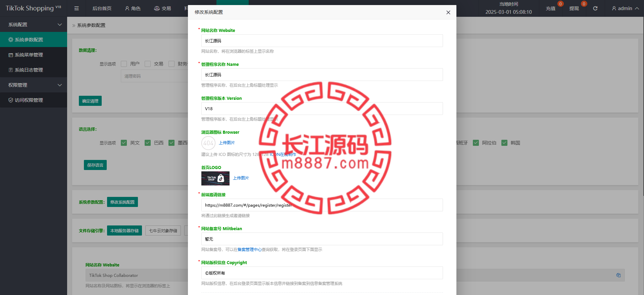The height and width of the screenshot is (295, 644).
Task: Select 七牛云对象存储 storage engine
Action: [x=163, y=230]
